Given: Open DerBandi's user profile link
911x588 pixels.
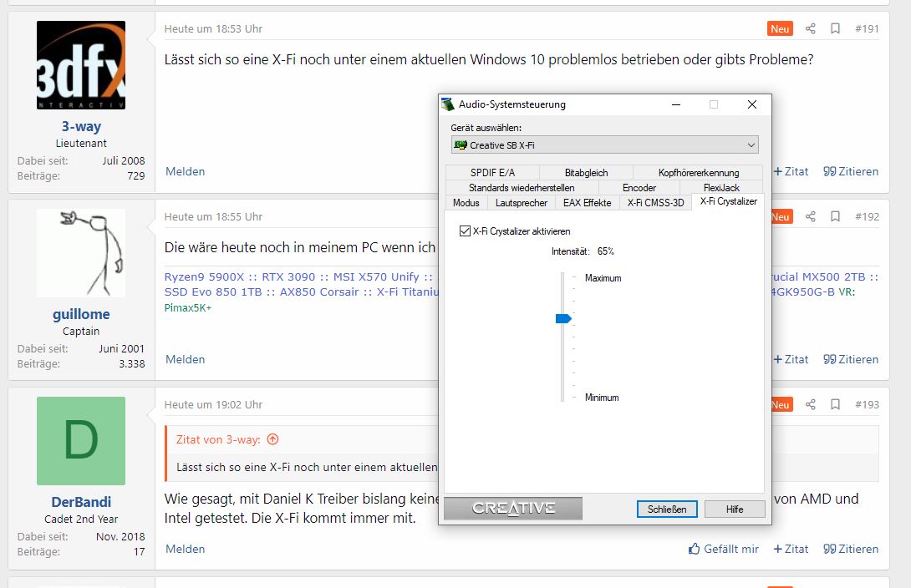Looking at the screenshot, I should (x=81, y=502).
